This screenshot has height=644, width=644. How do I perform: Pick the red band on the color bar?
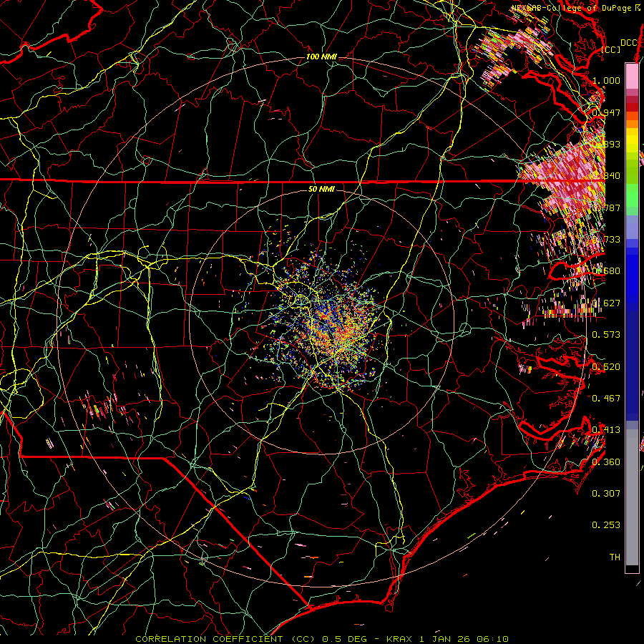[632, 107]
